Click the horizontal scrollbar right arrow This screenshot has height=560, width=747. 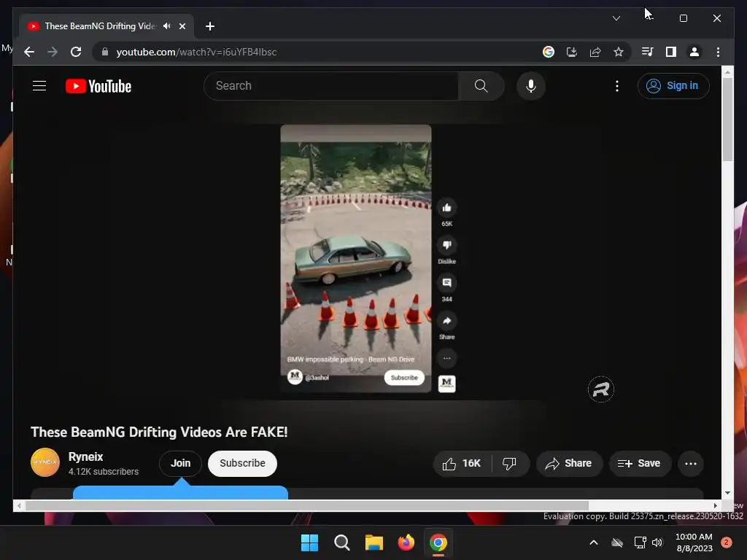[x=715, y=506]
